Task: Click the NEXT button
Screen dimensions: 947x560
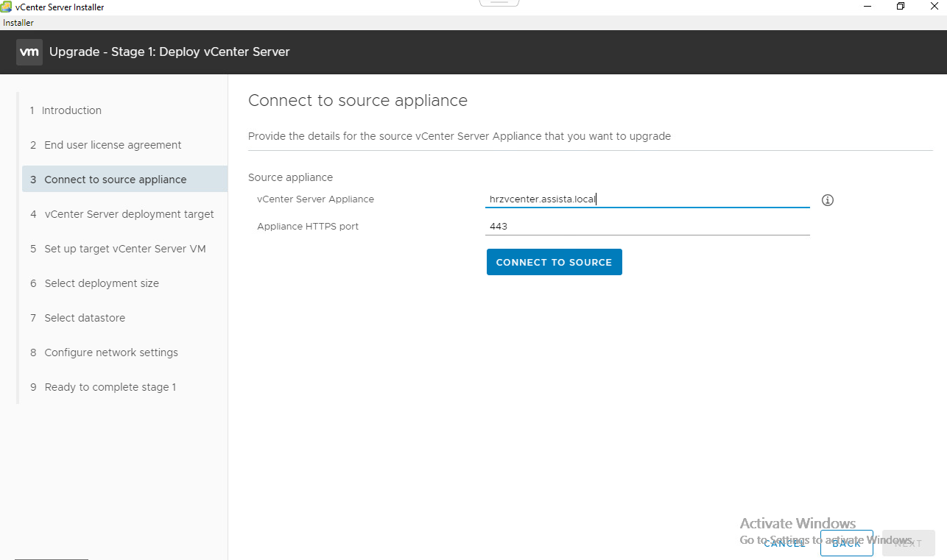Action: (x=908, y=543)
